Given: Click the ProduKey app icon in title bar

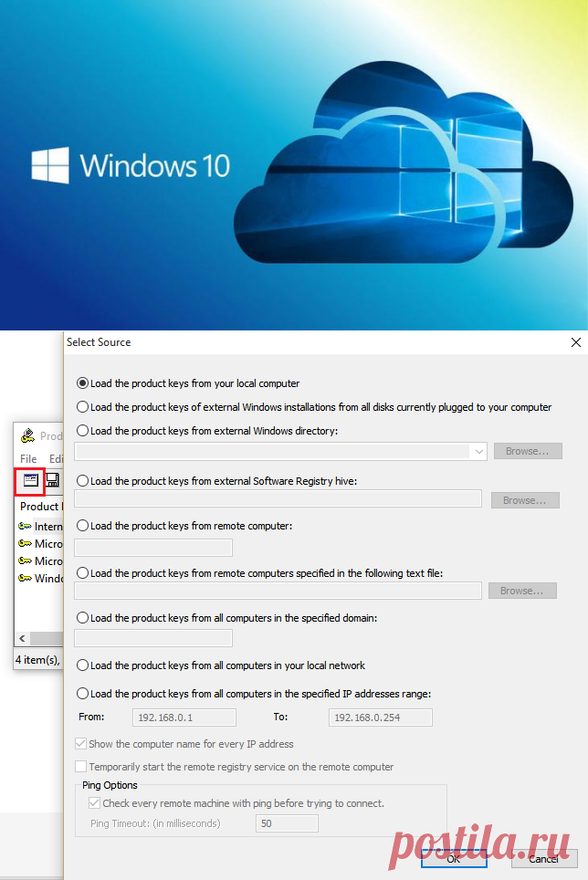Looking at the screenshot, I should point(27,435).
